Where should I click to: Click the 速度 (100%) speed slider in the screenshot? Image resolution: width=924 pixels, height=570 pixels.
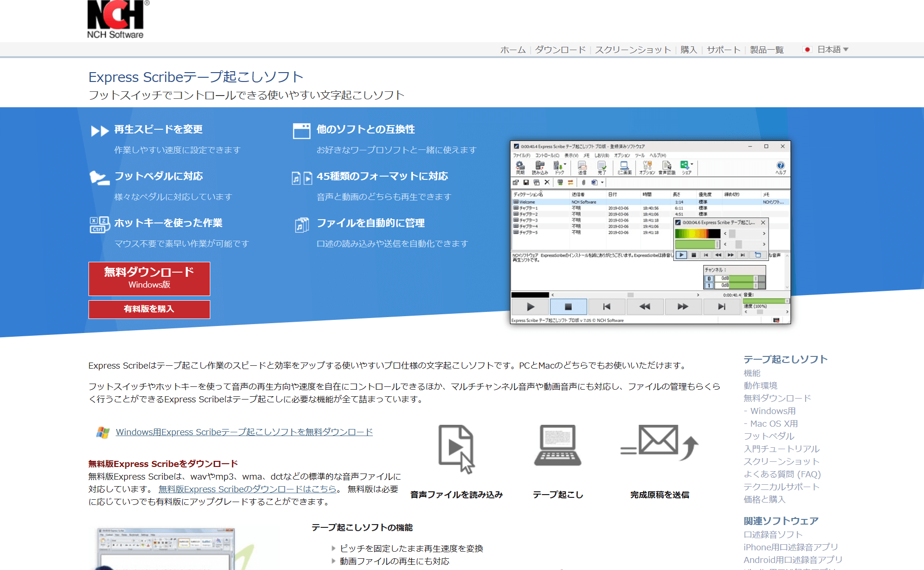[766, 312]
